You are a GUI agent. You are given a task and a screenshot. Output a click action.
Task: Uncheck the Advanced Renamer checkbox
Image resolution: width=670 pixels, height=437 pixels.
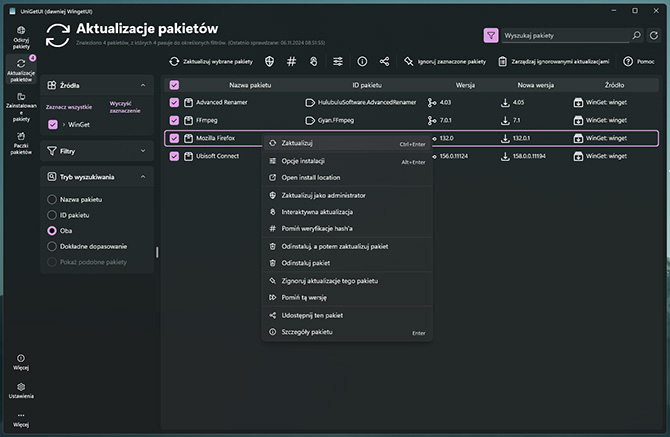coord(174,103)
